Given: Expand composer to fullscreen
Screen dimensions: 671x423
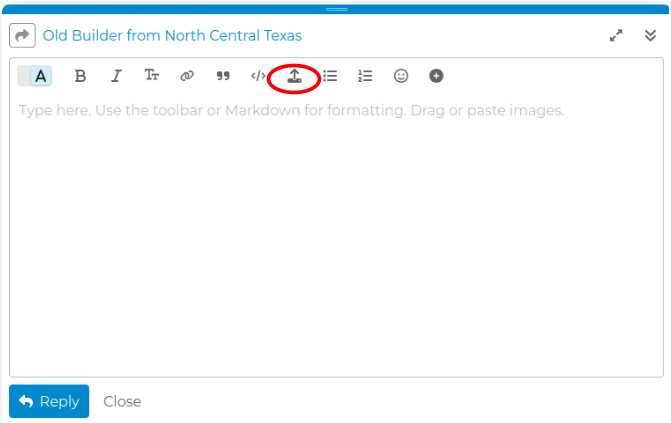Looking at the screenshot, I should click(616, 36).
